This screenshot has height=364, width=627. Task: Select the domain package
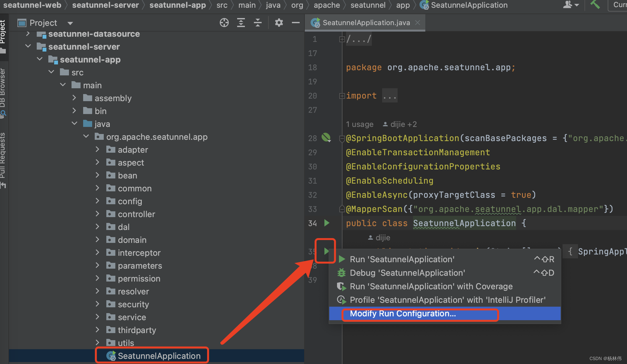click(x=132, y=240)
